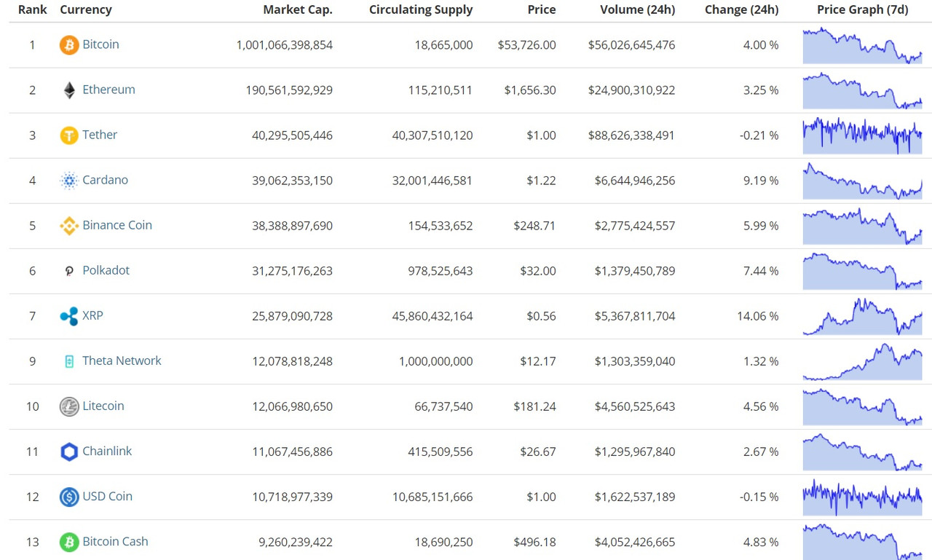The image size is (932, 560).
Task: Sort by Volume (24h) column header
Action: (638, 10)
